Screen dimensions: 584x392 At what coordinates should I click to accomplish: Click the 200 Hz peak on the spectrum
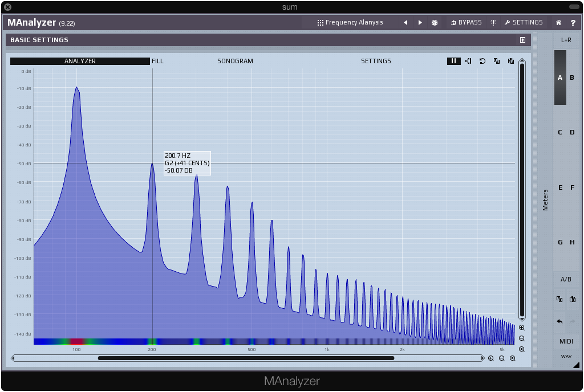152,164
